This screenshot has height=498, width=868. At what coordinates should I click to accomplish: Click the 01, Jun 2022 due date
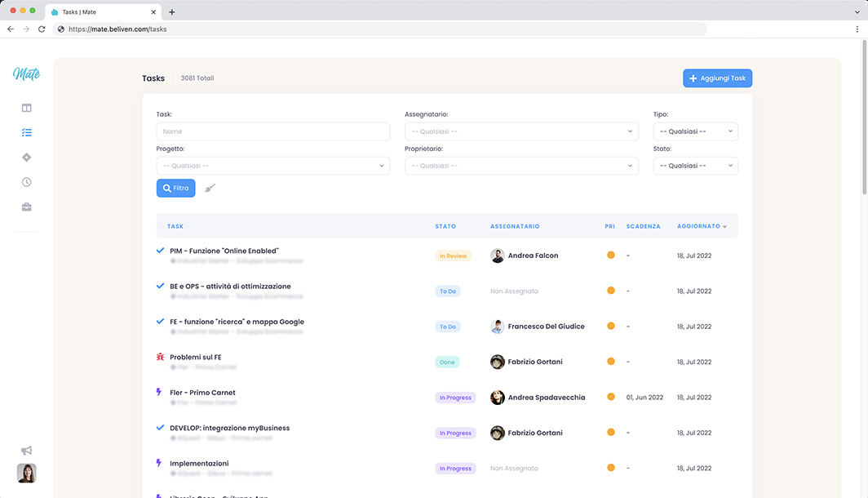[x=644, y=398]
